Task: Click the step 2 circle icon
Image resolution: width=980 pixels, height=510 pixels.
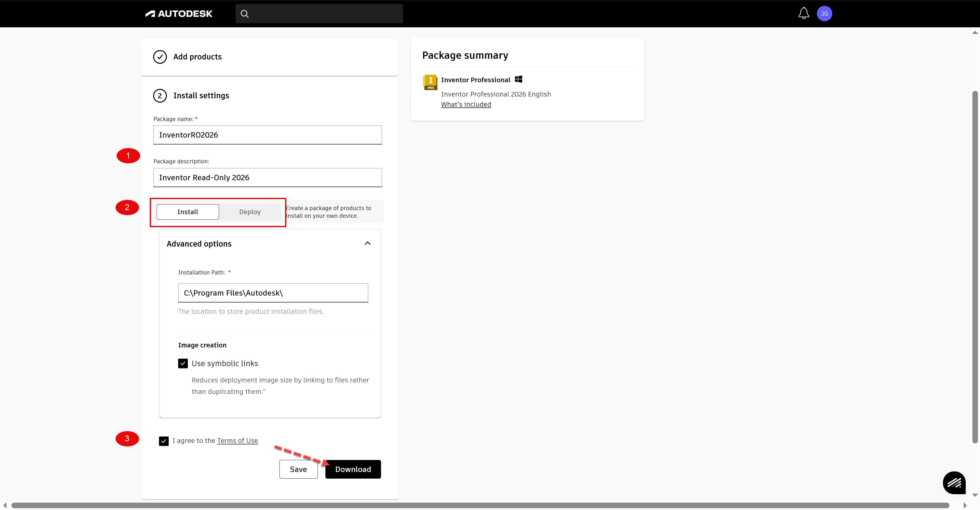Action: 160,95
